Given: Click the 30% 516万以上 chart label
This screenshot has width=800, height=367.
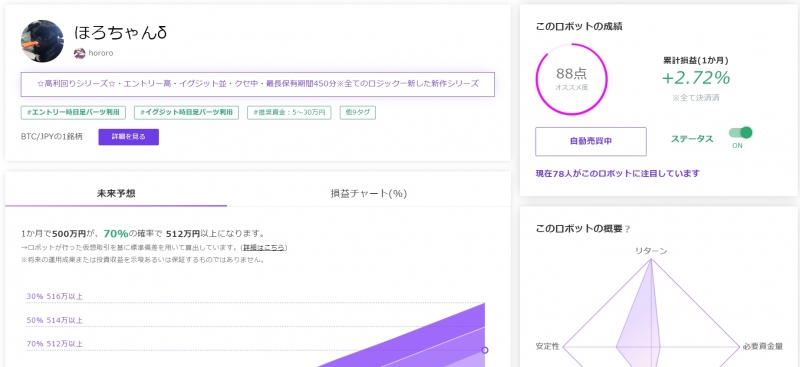Looking at the screenshot, I should (55, 296).
